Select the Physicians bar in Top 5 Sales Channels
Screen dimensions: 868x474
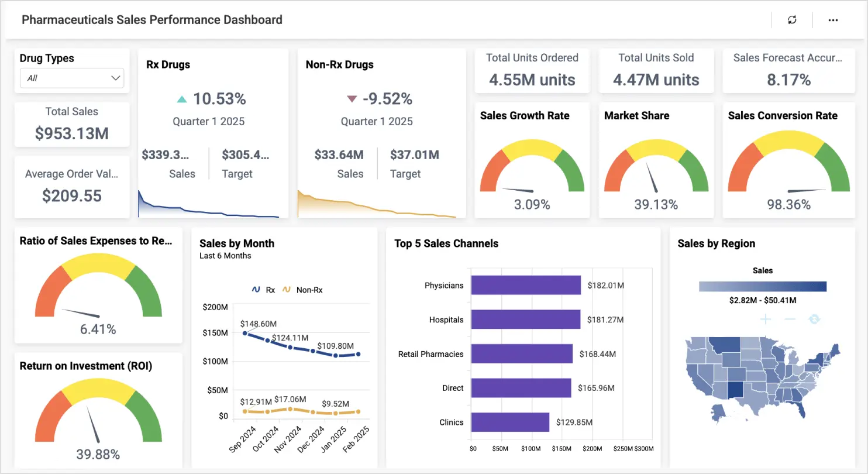pyautogui.click(x=526, y=285)
